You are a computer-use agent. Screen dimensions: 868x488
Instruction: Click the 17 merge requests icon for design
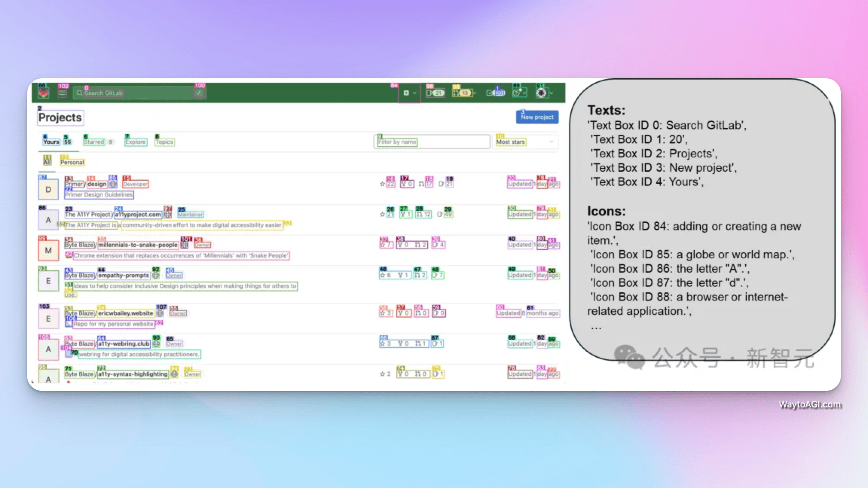[x=426, y=184]
